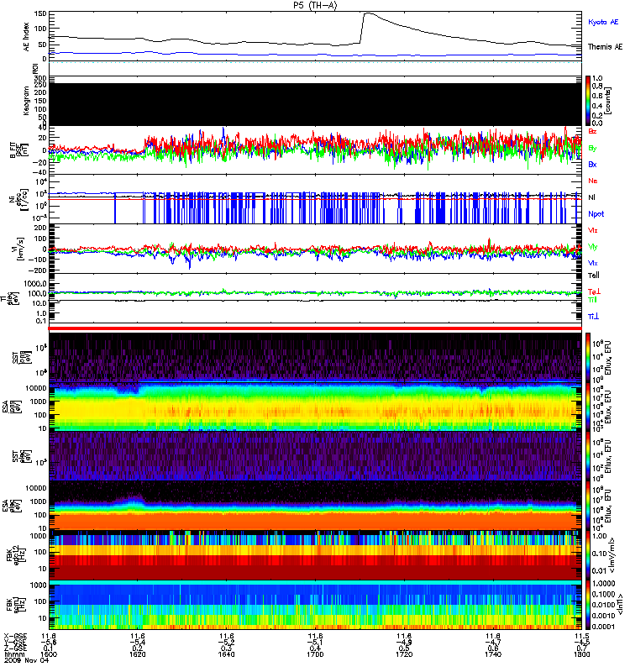Click the "hhmm" axis row label
The width and height of the screenshot is (630, 672).
click(x=13, y=654)
